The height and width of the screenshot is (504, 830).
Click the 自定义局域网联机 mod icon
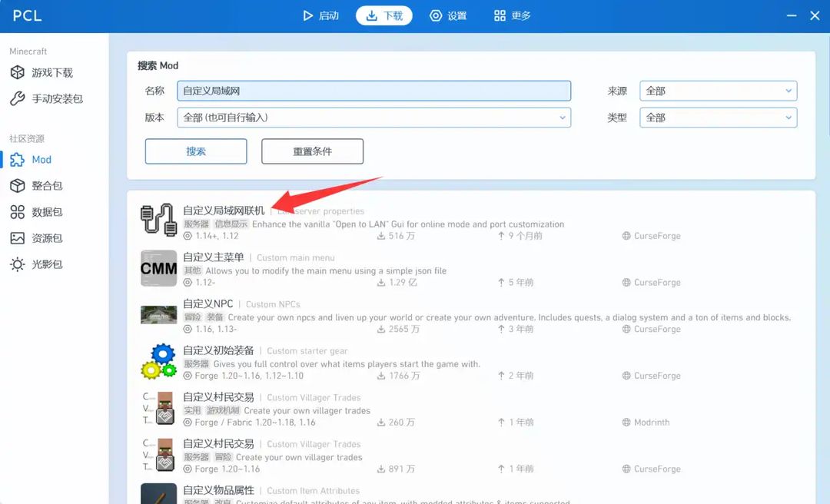pos(158,220)
